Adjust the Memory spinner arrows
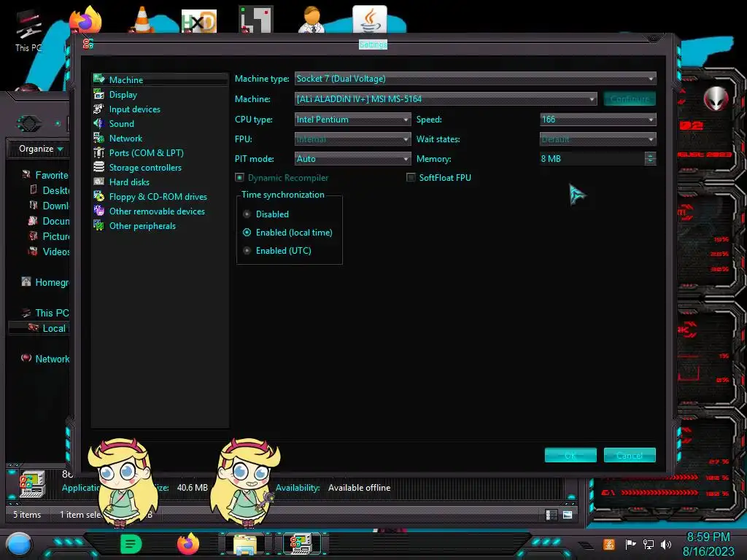747x560 pixels. pyautogui.click(x=650, y=158)
